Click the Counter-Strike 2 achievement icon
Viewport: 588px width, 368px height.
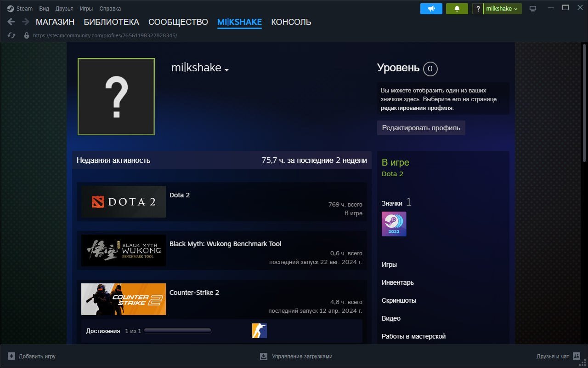(x=260, y=331)
